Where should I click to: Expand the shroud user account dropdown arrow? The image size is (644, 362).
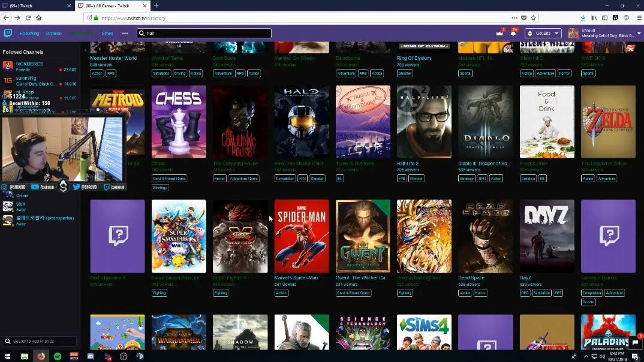[639, 33]
